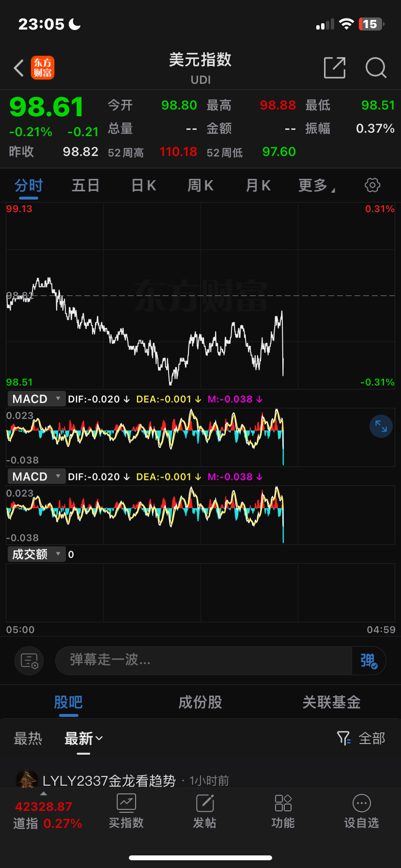Sort posts by 最热
Screen dimensions: 401x868
[28, 739]
